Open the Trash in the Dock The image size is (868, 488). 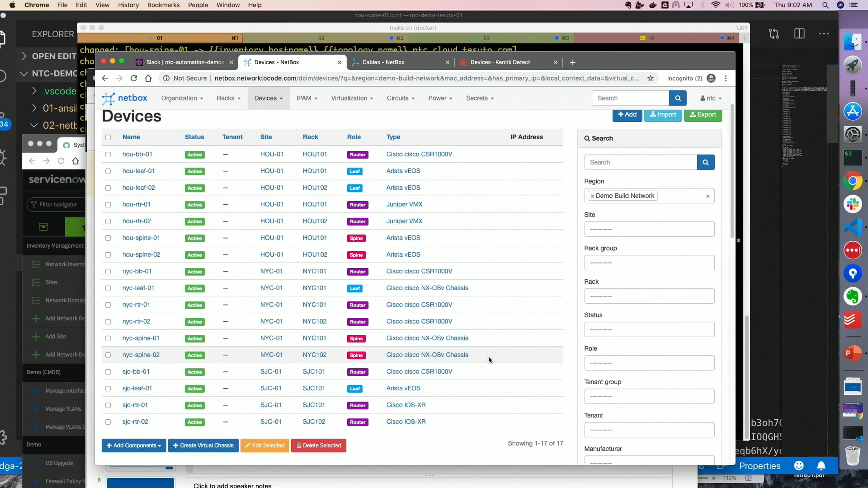coord(852,455)
